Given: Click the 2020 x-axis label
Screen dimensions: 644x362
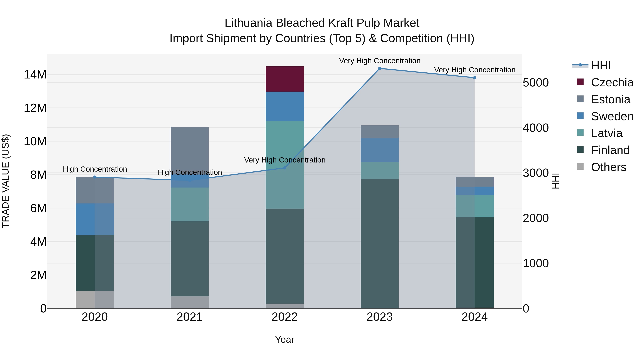Looking at the screenshot, I should tap(94, 317).
